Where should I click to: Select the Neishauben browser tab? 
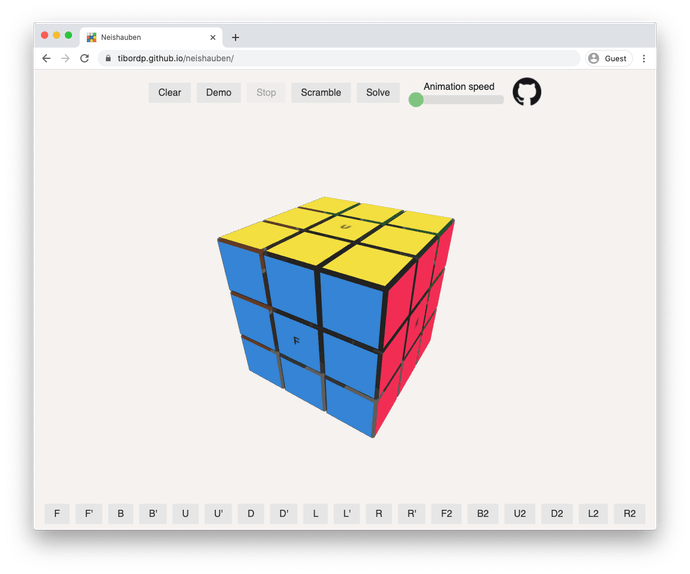pyautogui.click(x=151, y=37)
